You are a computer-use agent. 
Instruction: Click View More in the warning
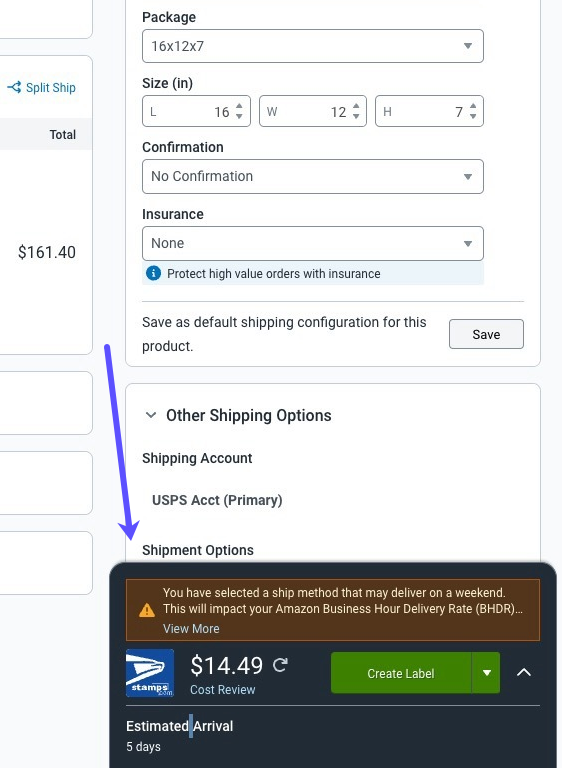tap(191, 628)
